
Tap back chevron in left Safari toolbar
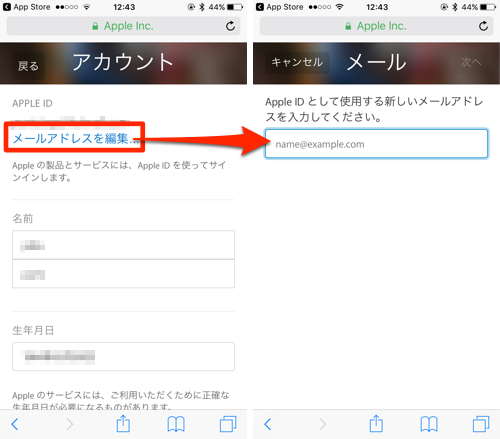(x=15, y=424)
